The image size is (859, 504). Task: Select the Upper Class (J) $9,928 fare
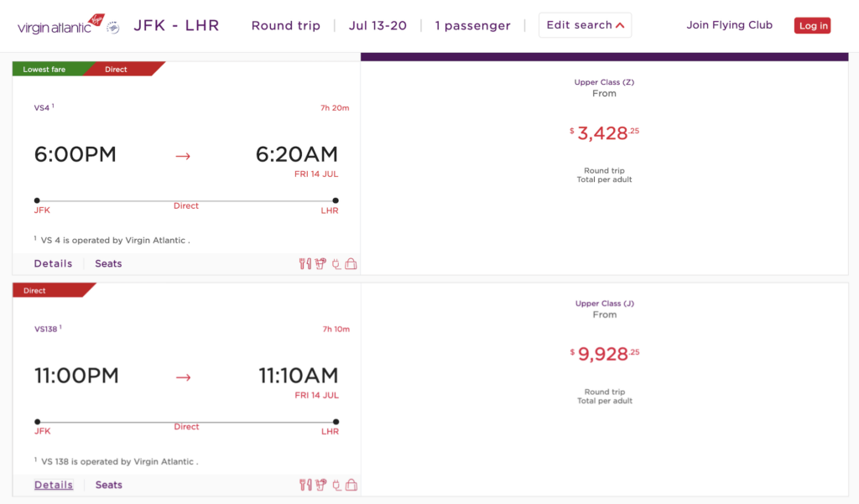click(x=604, y=354)
